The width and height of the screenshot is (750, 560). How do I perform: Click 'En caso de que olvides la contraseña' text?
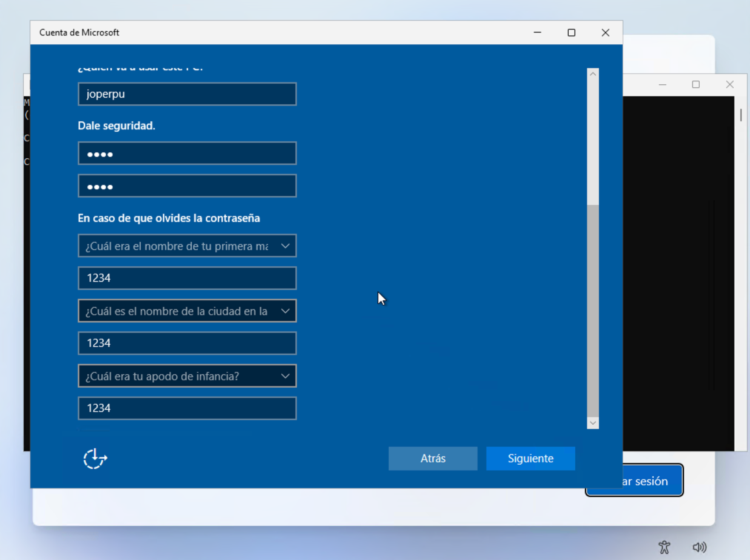tap(169, 218)
